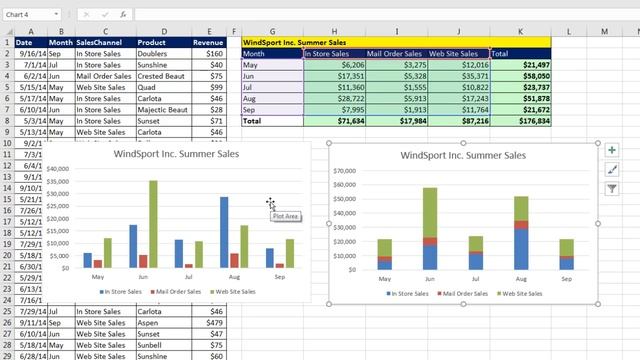
Task: Open the Chart Elements plus button
Action: pyautogui.click(x=612, y=150)
